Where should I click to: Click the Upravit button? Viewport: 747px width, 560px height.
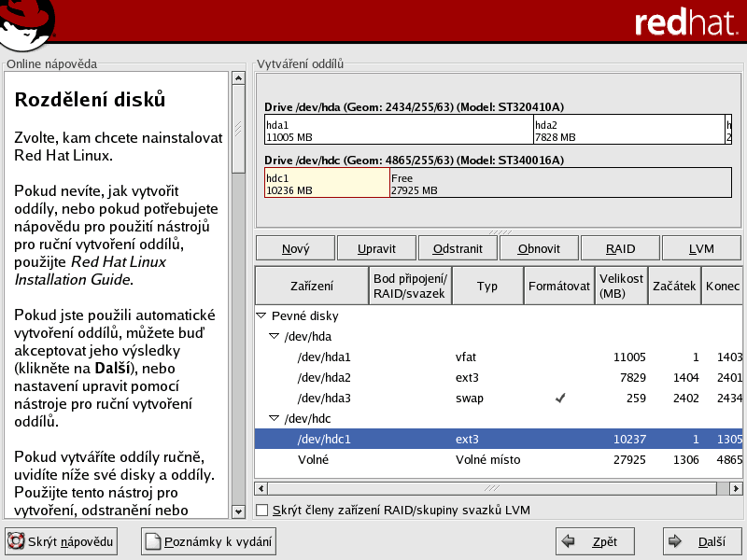click(376, 248)
